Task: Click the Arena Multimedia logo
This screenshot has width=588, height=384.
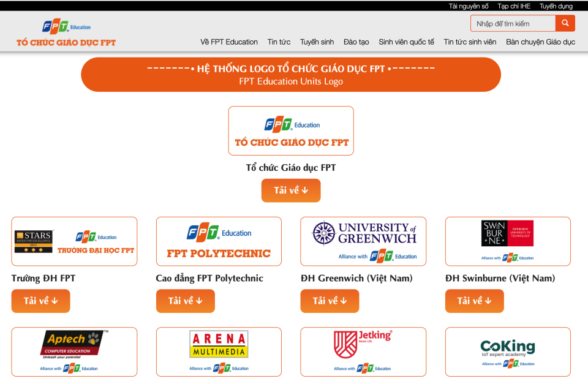Action: click(219, 352)
